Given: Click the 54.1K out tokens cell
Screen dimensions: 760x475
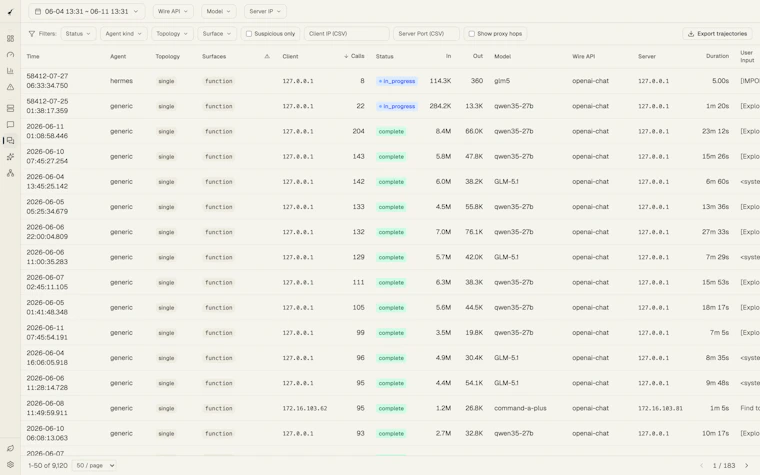Looking at the screenshot, I should (474, 383).
